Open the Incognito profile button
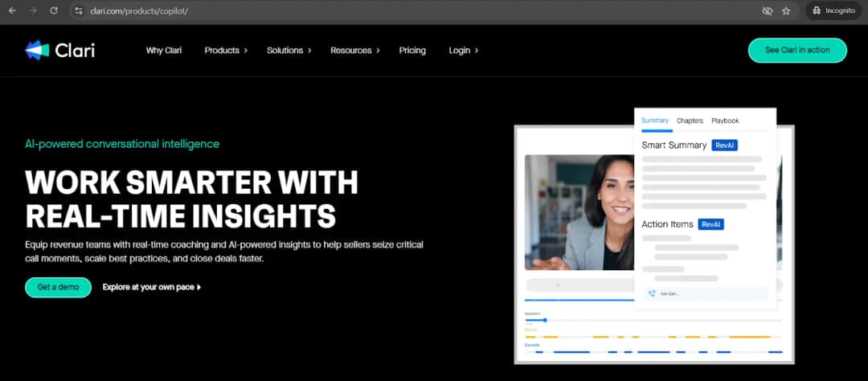 tap(833, 10)
